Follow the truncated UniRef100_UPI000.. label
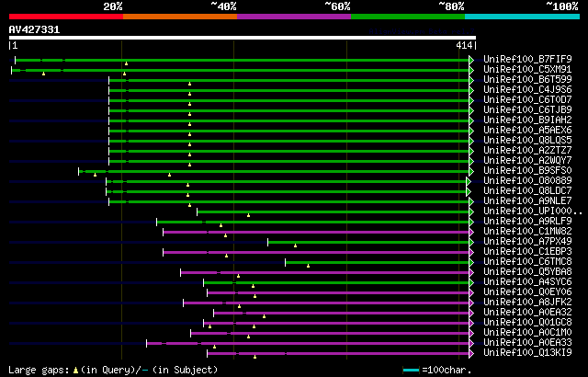Image resolution: width=588 pixels, height=377 pixels. pos(533,211)
